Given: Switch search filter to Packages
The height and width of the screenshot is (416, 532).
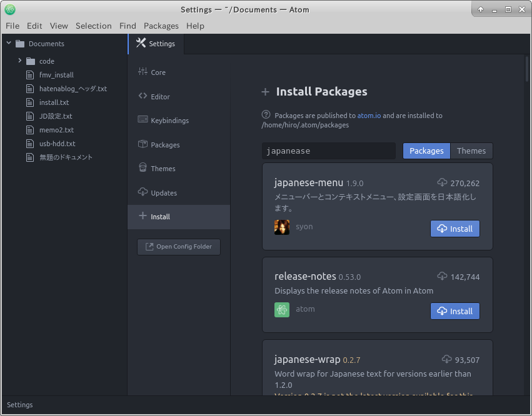Looking at the screenshot, I should (x=426, y=151).
